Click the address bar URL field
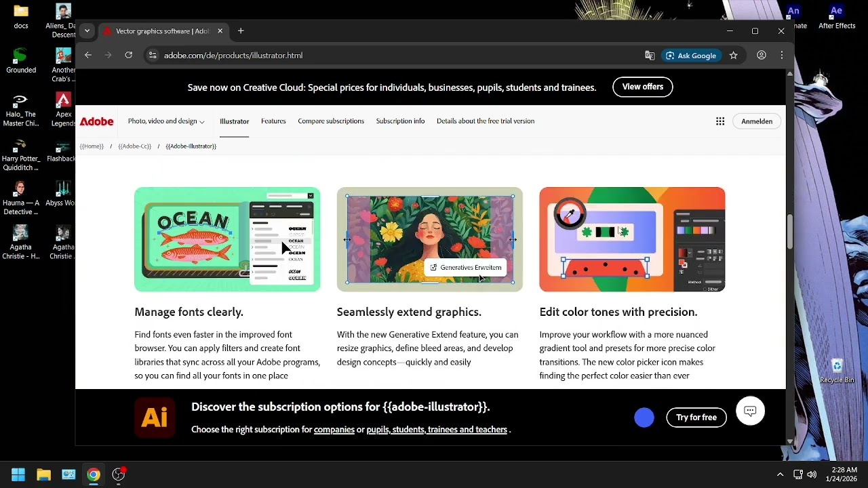Image resolution: width=868 pixels, height=488 pixels. [400, 56]
